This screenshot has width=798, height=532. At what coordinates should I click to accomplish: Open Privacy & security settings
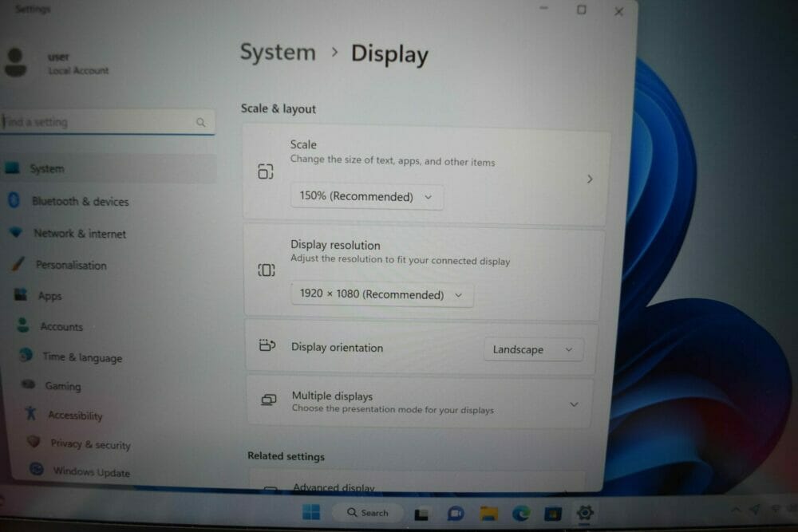point(90,444)
